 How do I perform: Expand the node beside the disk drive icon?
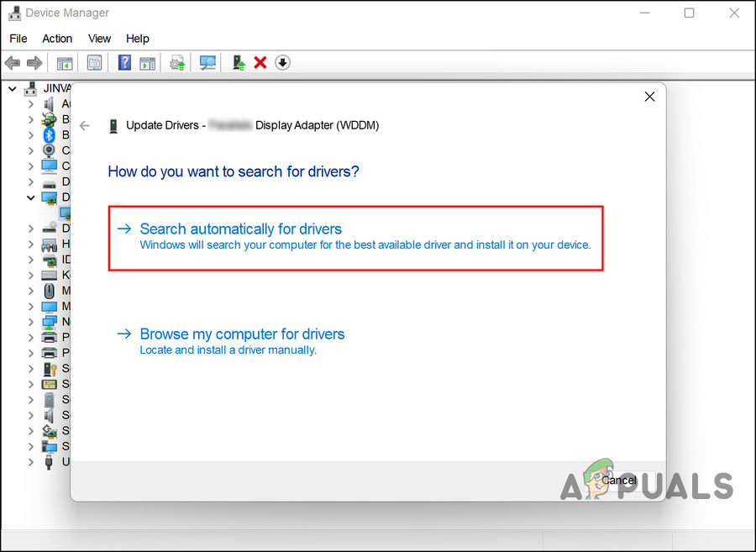click(31, 182)
